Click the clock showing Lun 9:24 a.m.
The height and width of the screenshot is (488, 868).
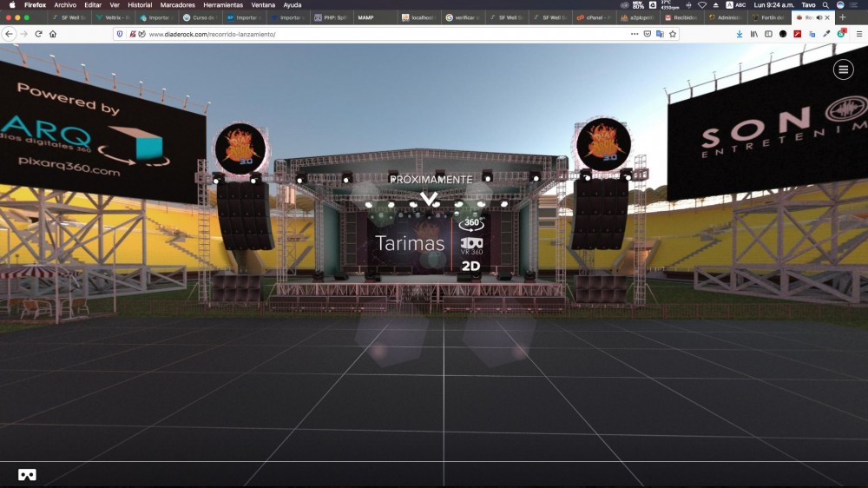point(774,5)
